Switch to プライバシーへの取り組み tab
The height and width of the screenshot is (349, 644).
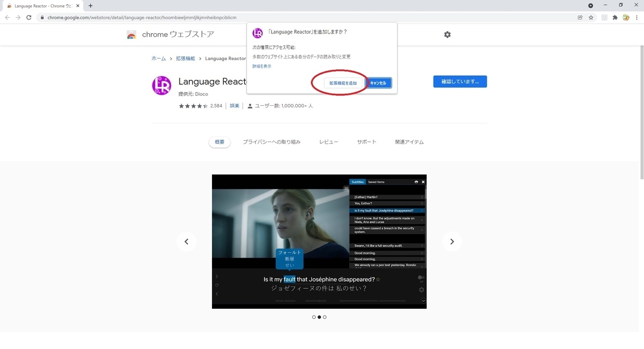[x=272, y=142]
